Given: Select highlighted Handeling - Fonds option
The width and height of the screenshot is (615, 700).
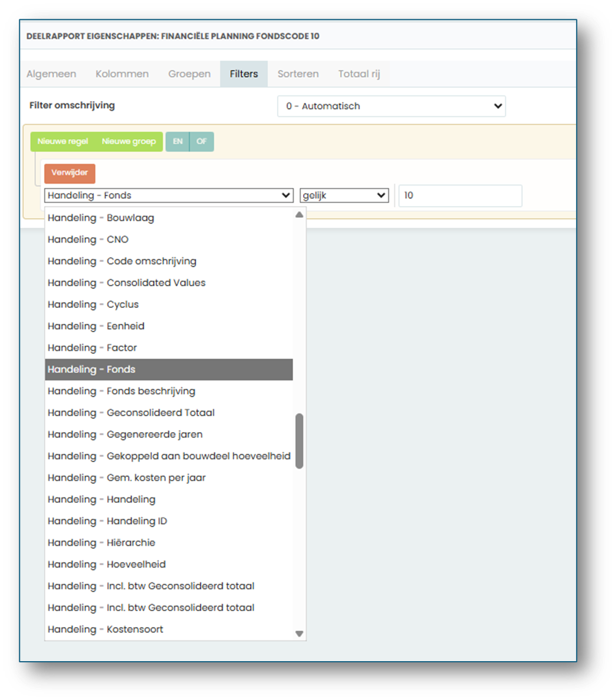Looking at the screenshot, I should (x=169, y=369).
